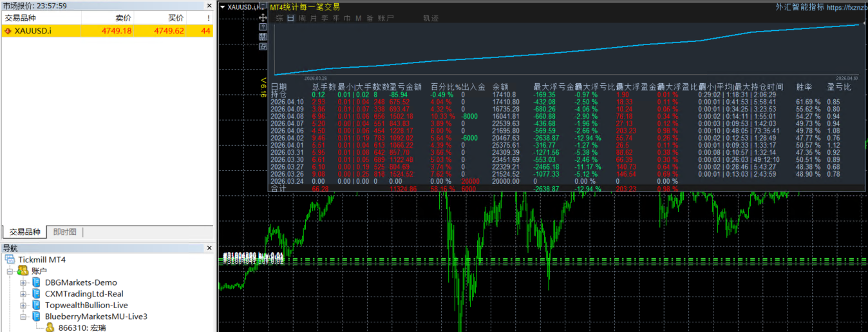This screenshot has width=868, height=332.
Task: Open the https://fxznzb link
Action: (x=847, y=7)
